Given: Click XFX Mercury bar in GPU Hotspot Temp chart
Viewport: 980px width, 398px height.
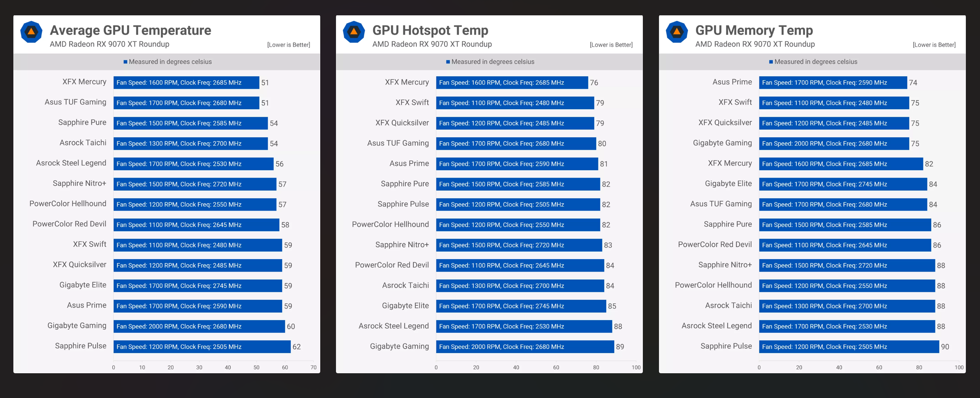Looking at the screenshot, I should 512,83.
